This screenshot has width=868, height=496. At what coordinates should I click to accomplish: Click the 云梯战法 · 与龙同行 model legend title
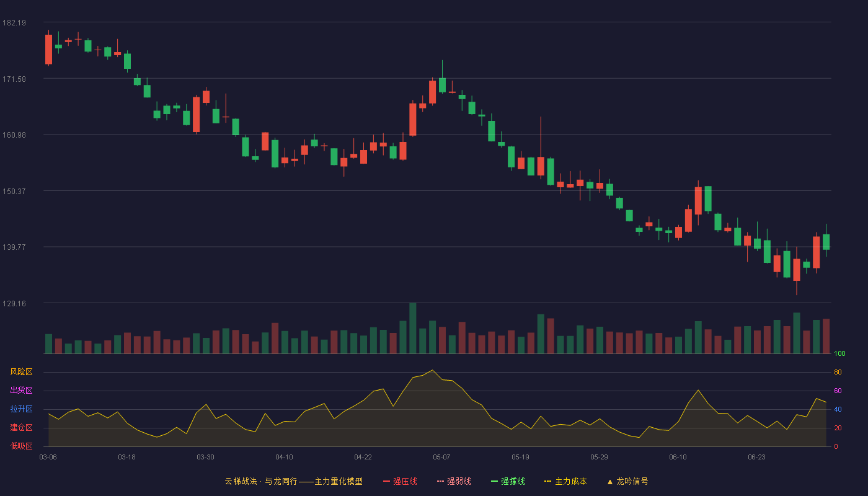click(293, 481)
